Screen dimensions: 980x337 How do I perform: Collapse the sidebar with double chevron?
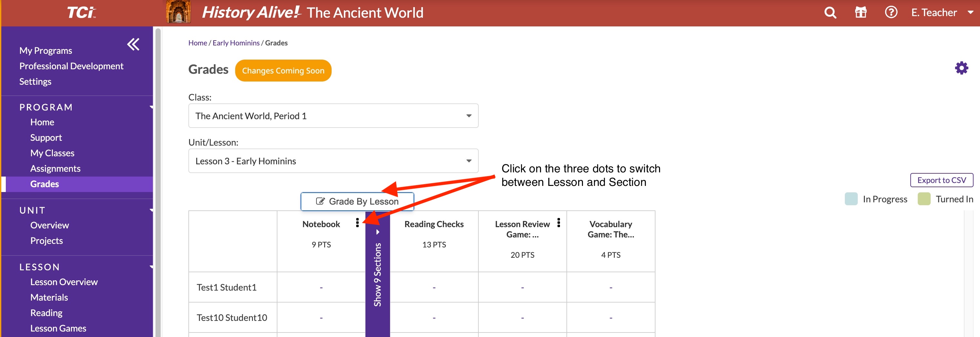point(133,44)
